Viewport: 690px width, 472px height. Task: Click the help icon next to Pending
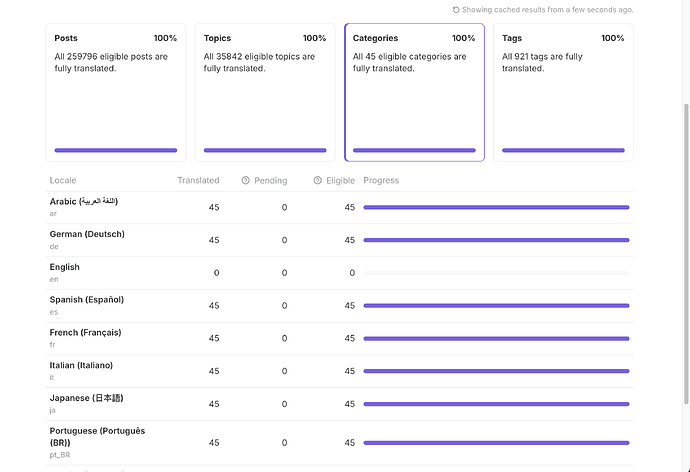(x=246, y=180)
